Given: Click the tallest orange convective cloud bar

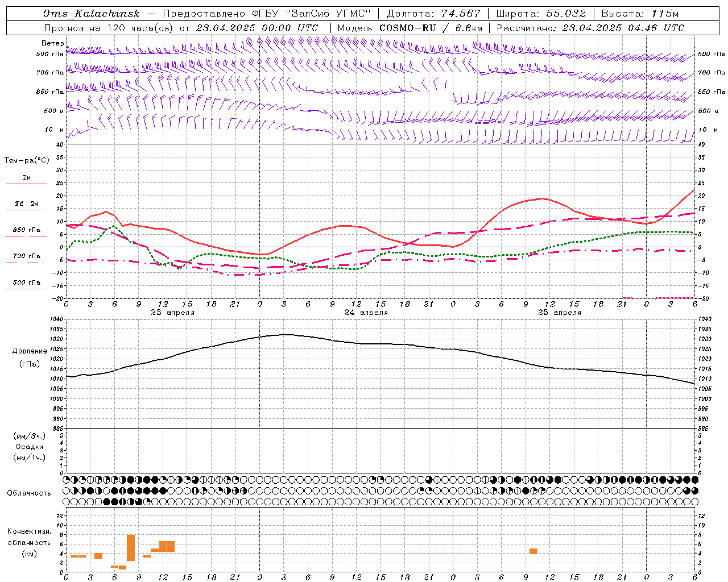Looking at the screenshot, I should click(x=131, y=548).
